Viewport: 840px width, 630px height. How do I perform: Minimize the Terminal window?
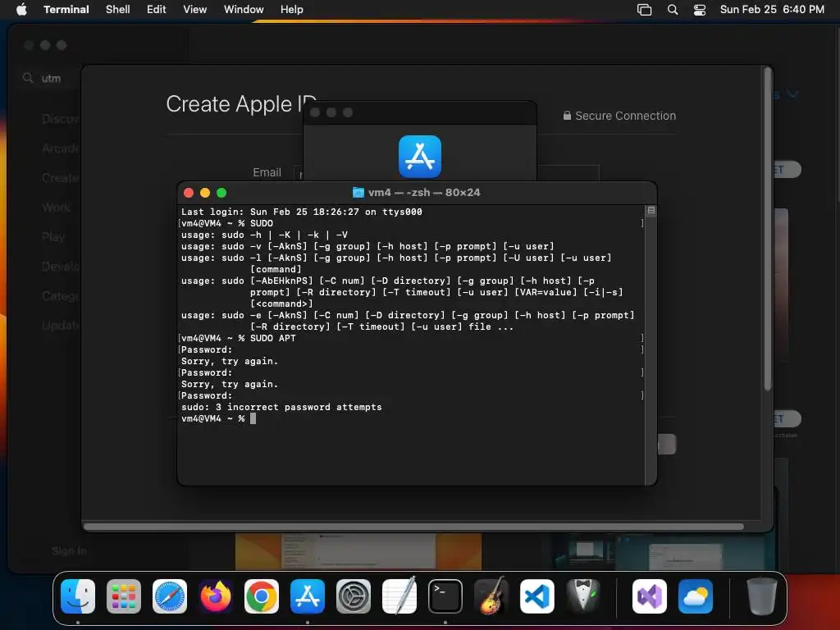point(204,193)
